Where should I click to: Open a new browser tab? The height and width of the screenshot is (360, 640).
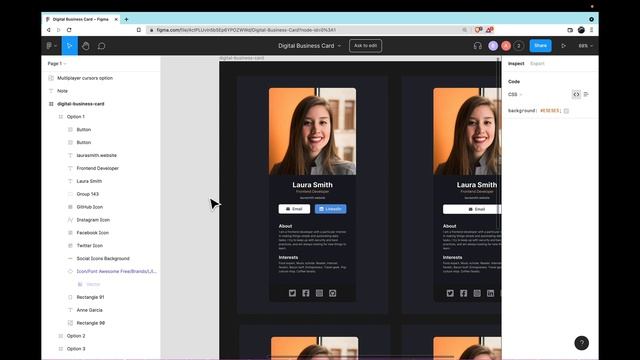tap(127, 19)
